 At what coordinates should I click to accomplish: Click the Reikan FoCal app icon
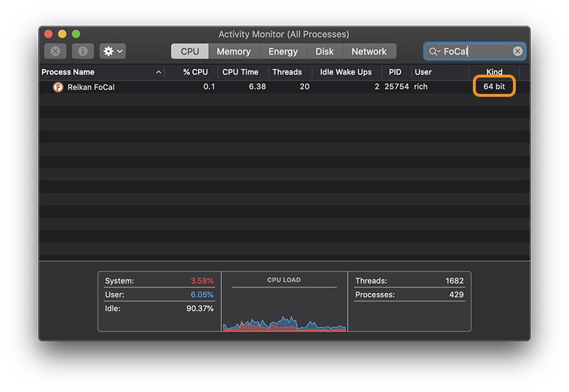coord(58,87)
